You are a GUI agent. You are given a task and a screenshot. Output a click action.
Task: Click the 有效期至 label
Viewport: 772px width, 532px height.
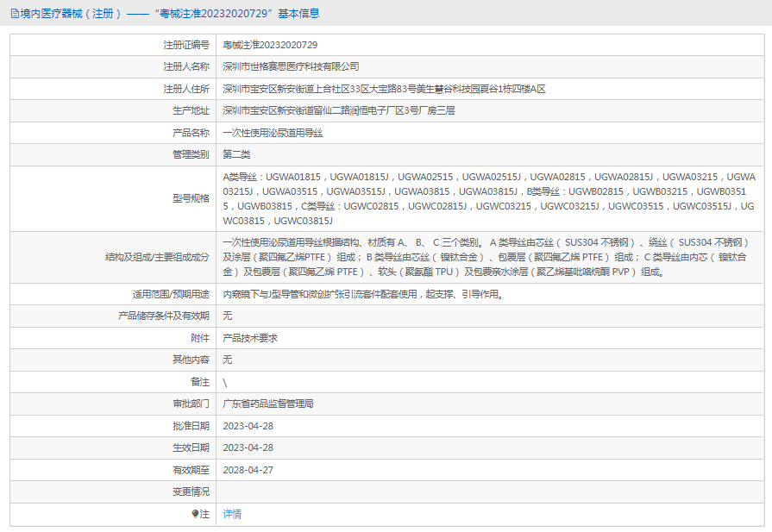click(x=191, y=470)
